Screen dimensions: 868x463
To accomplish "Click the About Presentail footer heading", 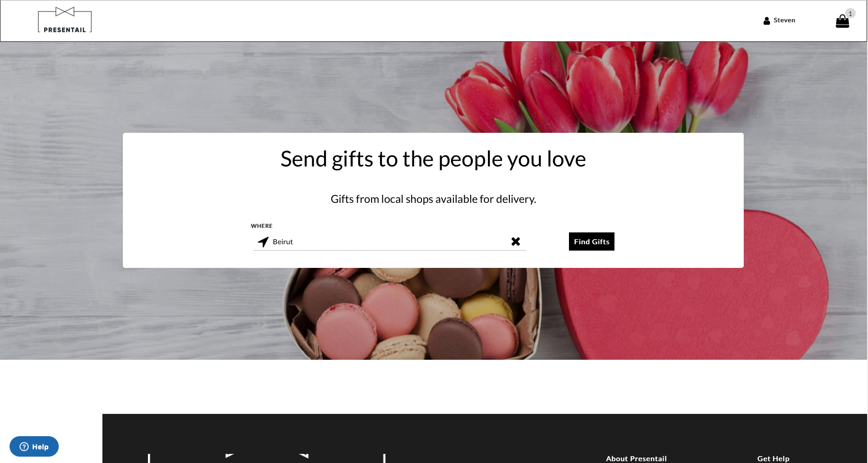I will (x=636, y=458).
